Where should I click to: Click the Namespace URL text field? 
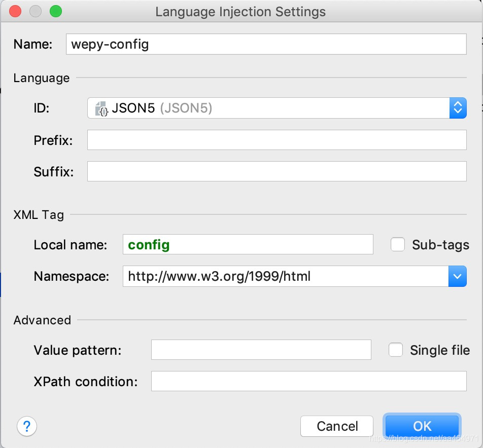(286, 276)
